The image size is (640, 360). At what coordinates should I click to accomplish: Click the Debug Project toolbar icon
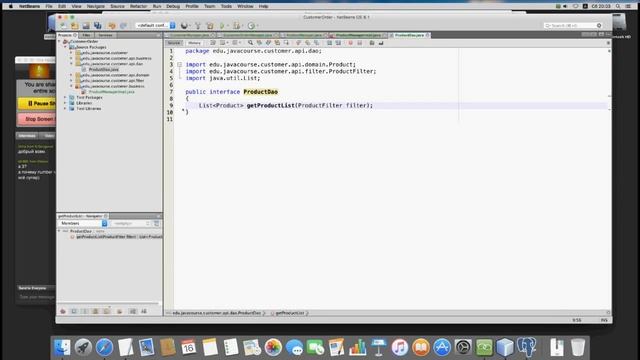(236, 26)
